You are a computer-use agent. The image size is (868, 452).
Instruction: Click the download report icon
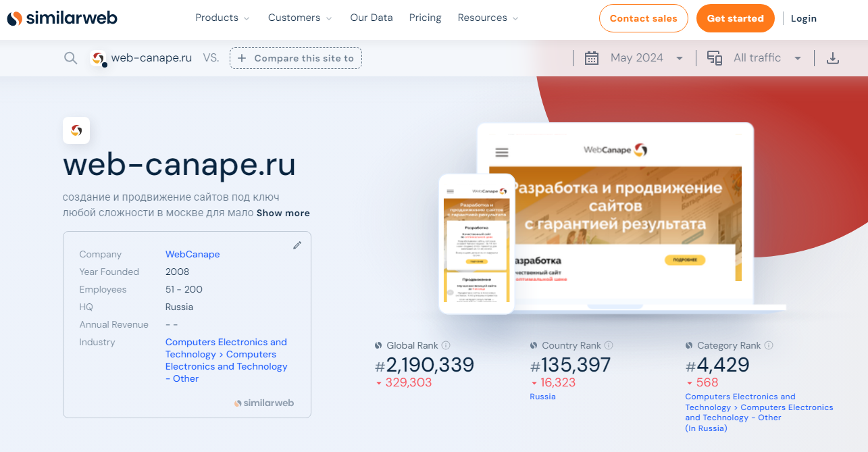click(833, 58)
